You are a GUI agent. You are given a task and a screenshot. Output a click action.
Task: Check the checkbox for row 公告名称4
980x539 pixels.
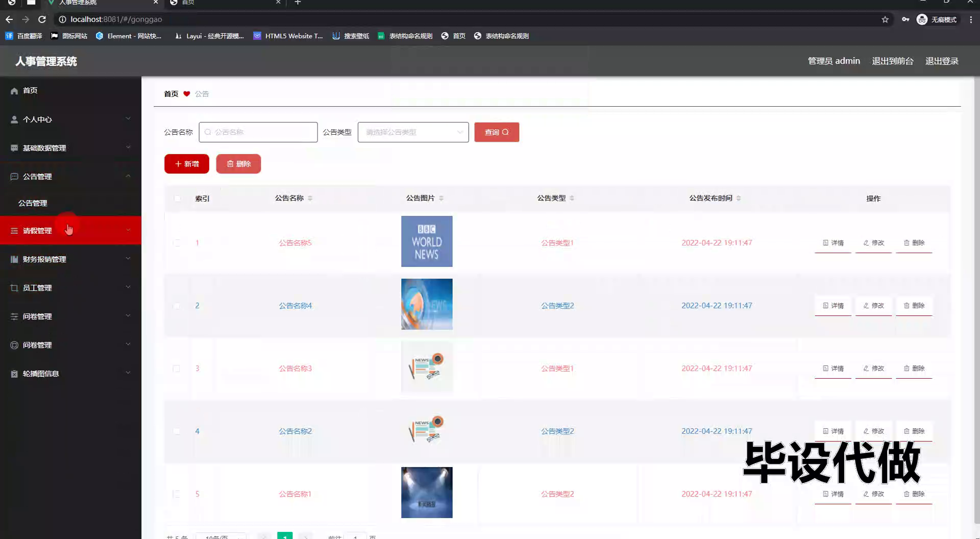177,306
